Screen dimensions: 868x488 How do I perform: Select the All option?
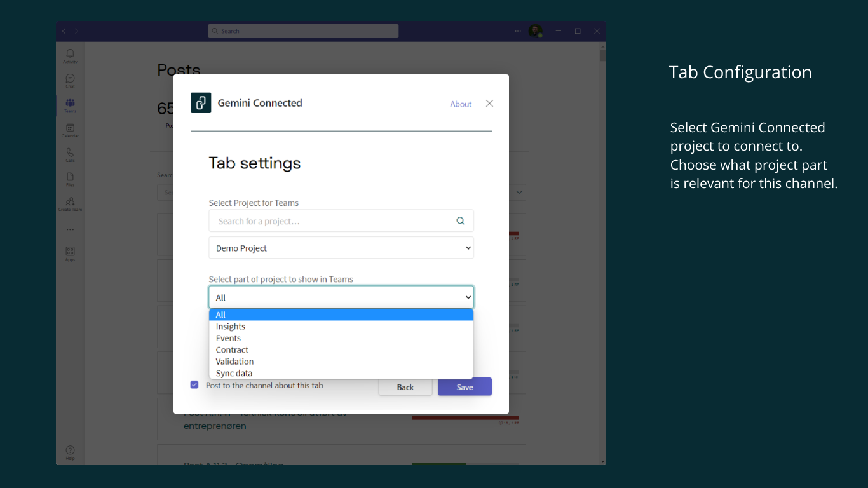(x=341, y=315)
